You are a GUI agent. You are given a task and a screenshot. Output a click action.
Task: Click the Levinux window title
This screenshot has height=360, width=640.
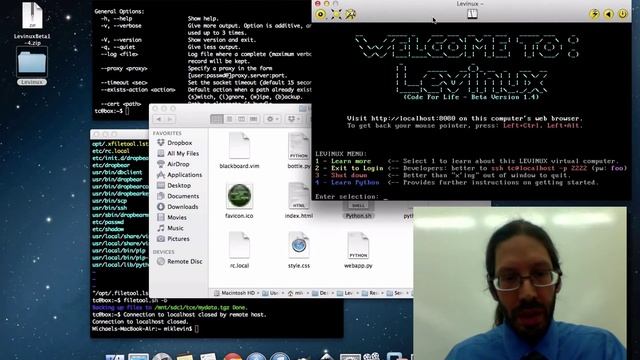coord(469,4)
